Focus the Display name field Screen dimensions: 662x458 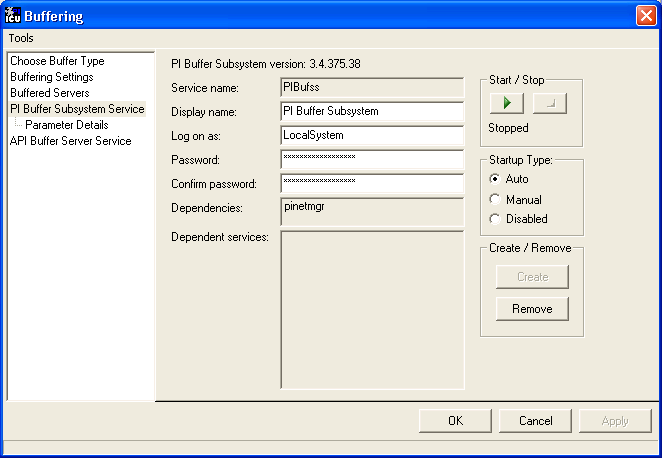(372, 111)
